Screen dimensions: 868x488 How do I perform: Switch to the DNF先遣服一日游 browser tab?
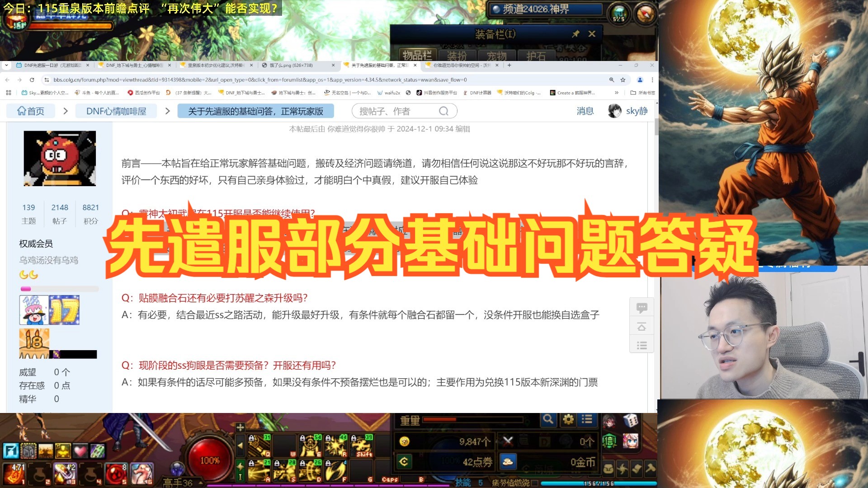[x=52, y=65]
